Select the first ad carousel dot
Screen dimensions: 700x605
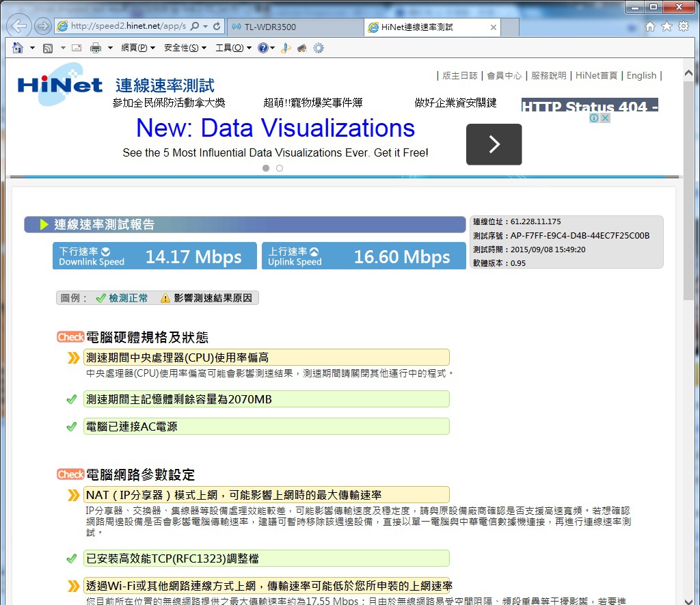pyautogui.click(x=266, y=168)
